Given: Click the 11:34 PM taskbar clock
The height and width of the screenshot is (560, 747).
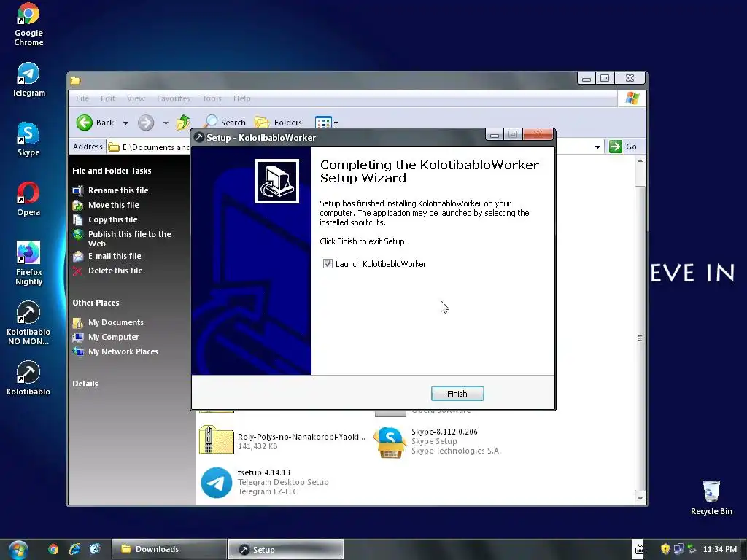Looking at the screenshot, I should (720, 549).
